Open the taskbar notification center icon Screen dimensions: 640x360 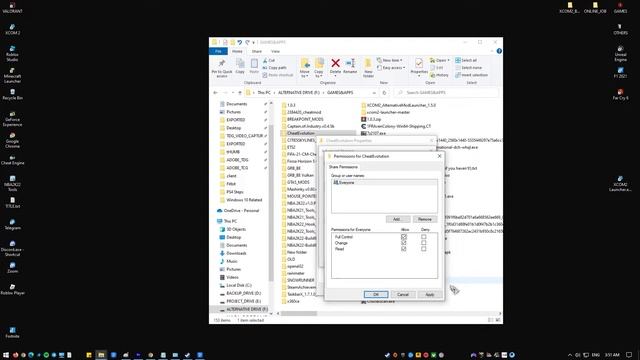(629, 355)
